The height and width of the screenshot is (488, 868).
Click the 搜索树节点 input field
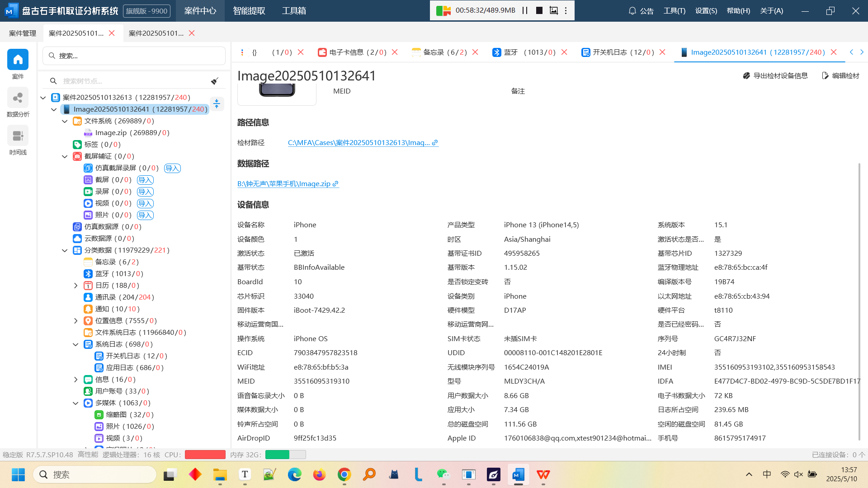[x=134, y=81]
